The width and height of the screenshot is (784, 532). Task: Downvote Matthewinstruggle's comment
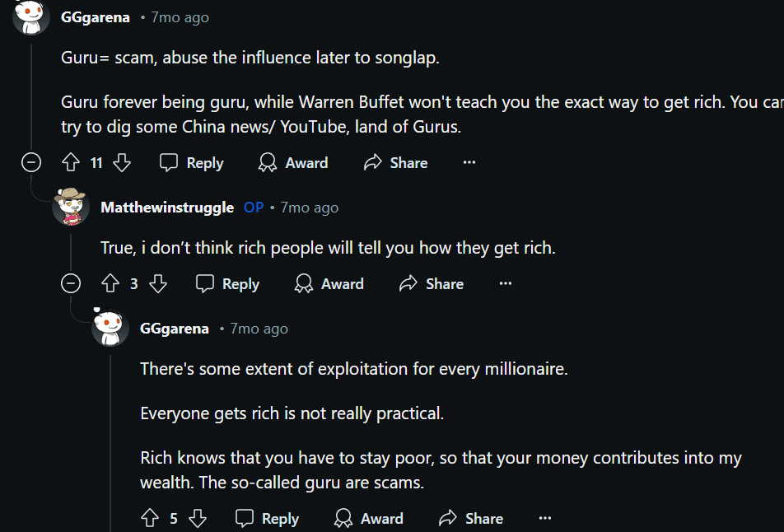pyautogui.click(x=158, y=284)
